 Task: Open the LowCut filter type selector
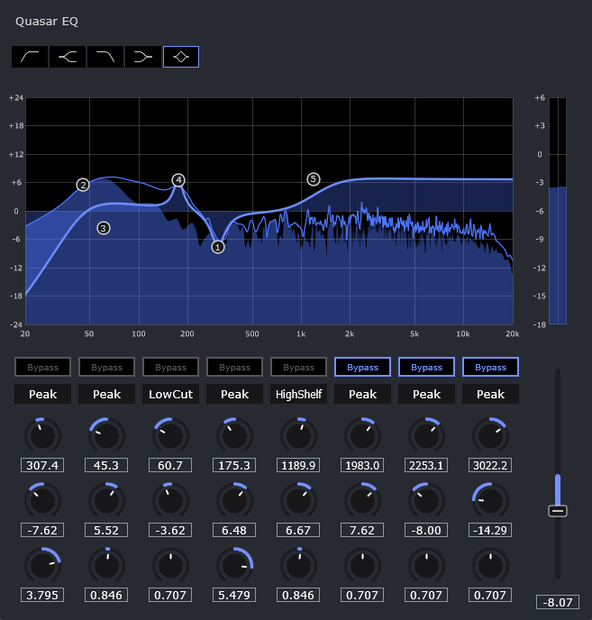point(170,394)
